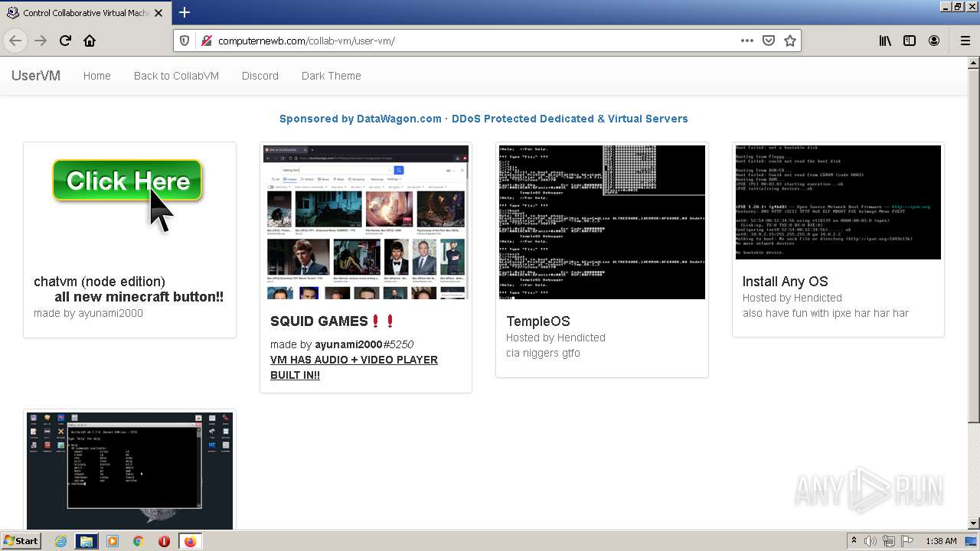Click the forward navigation arrow
980x551 pixels.
coord(41,41)
